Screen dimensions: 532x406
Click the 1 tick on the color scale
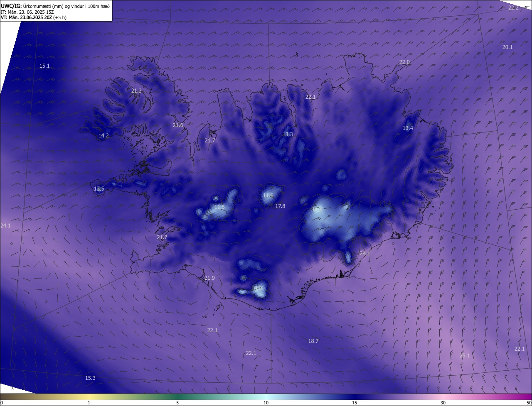pos(89,403)
